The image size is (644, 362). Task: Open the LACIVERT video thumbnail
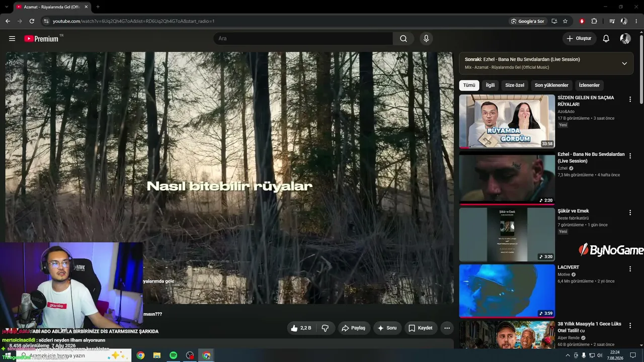pyautogui.click(x=507, y=291)
